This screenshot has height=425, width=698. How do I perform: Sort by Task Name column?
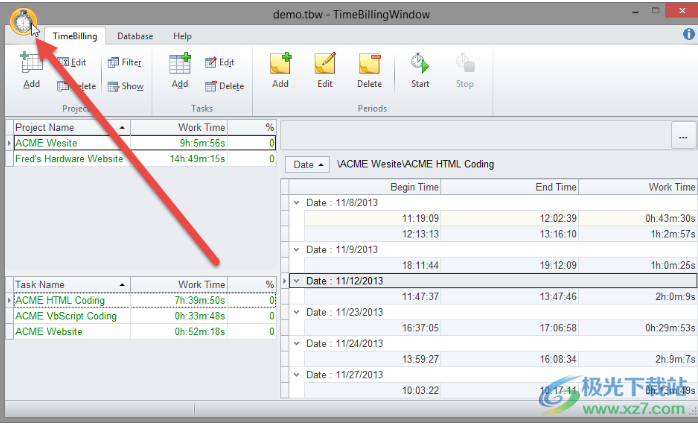coord(72,284)
